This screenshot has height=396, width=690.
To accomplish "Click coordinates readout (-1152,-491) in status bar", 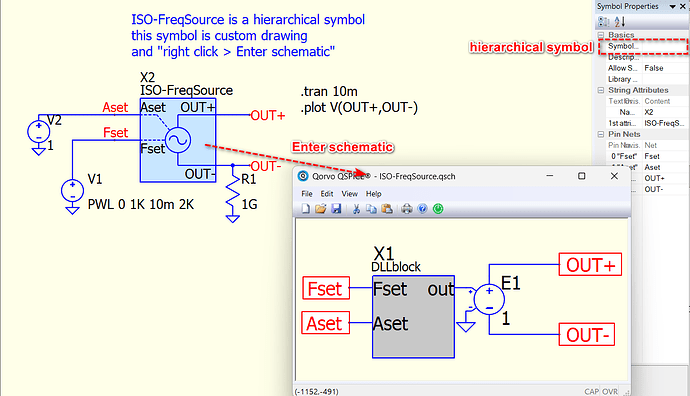I will tap(317, 391).
